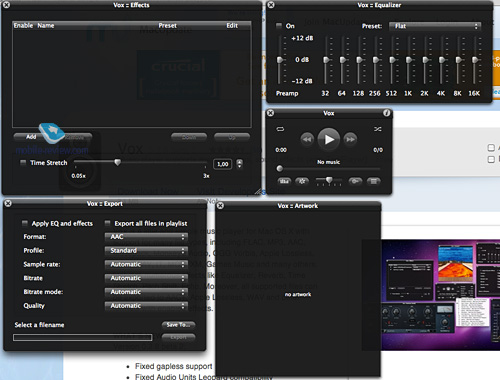This screenshot has height=380, width=500.
Task: Tick the upper checkbox on the webpage's right edge
Action: (491, 148)
